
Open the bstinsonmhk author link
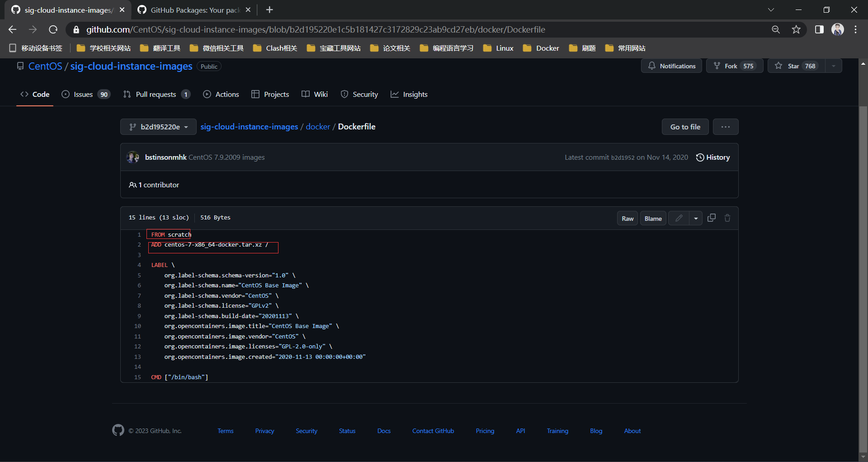(165, 157)
